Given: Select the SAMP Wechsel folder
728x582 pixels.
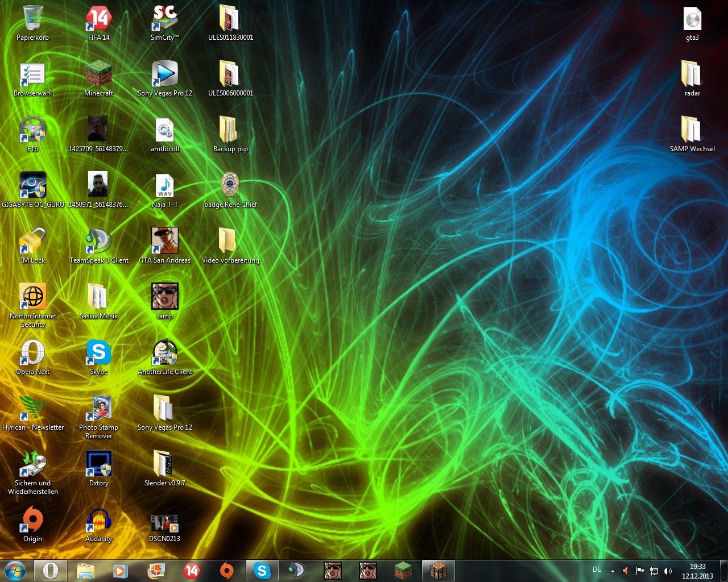Looking at the screenshot, I should [x=692, y=130].
